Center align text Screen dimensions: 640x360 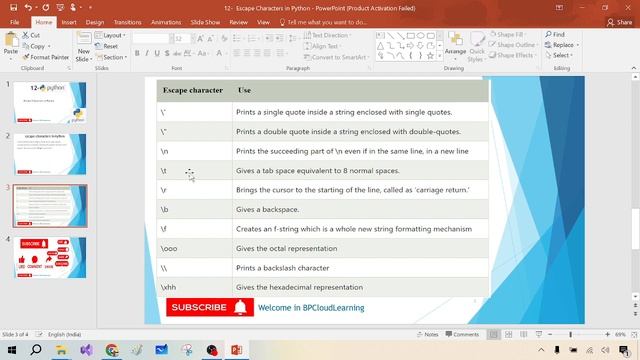(247, 53)
